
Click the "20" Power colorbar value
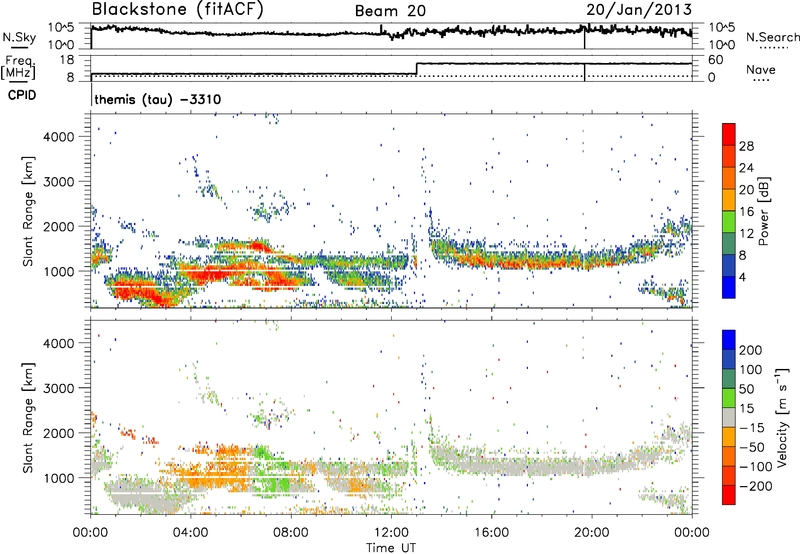tap(746, 190)
